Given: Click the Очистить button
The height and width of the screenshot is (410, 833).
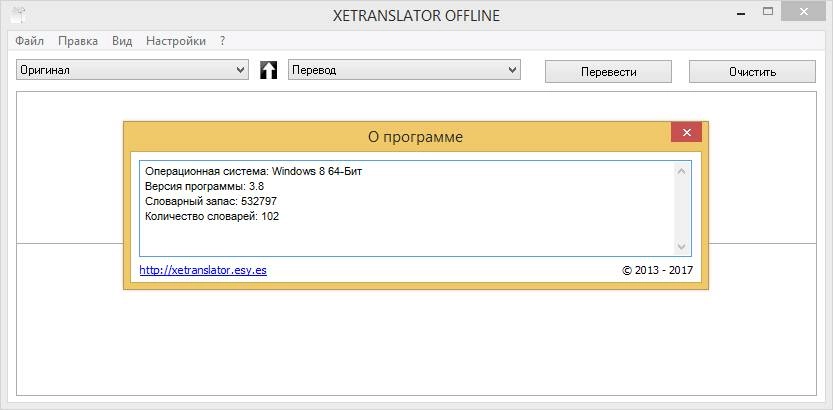Looking at the screenshot, I should click(752, 72).
